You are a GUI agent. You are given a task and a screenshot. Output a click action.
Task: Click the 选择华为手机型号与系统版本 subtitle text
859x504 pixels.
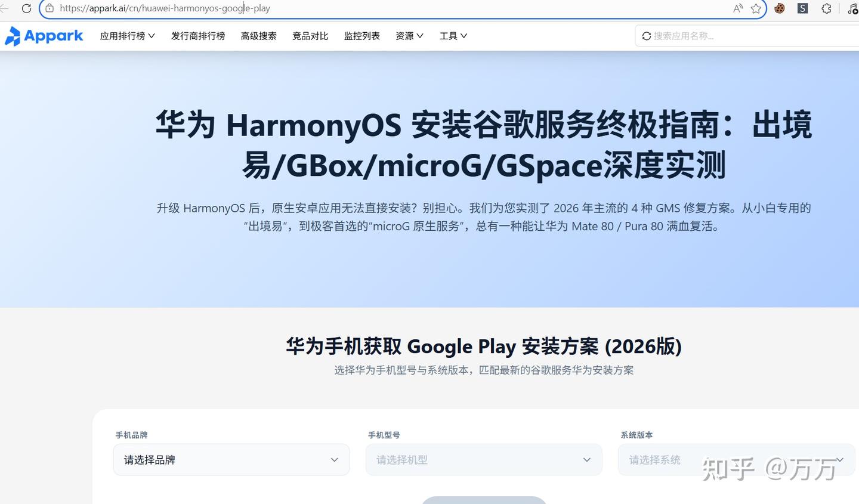pos(484,370)
